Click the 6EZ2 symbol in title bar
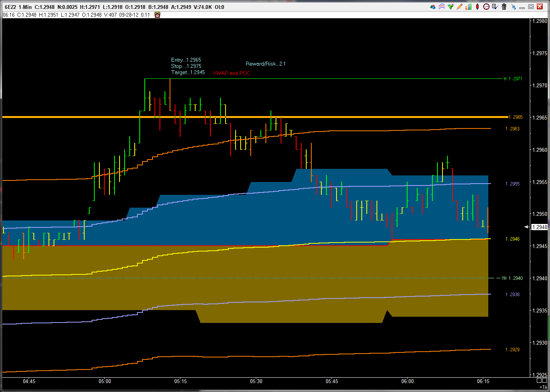This screenshot has height=392, width=550. (10, 7)
